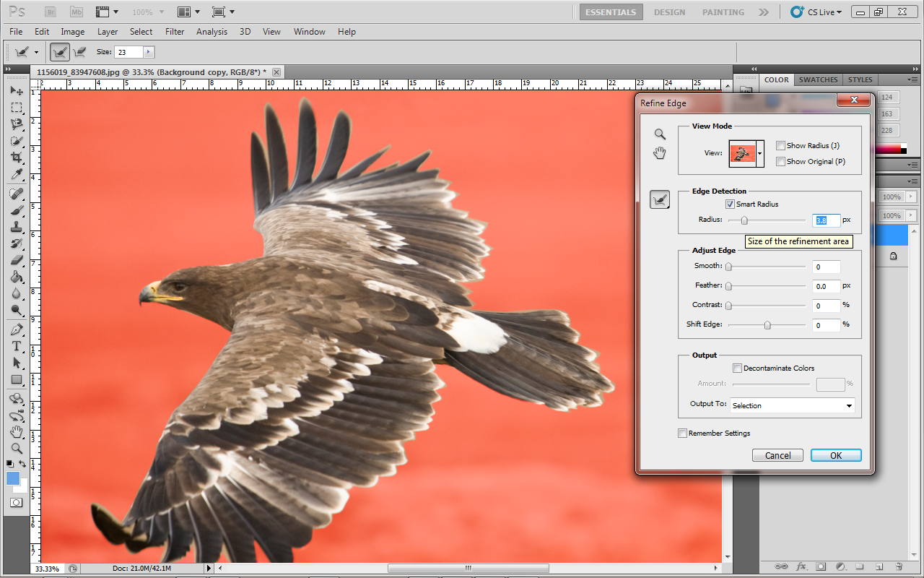Screen dimensions: 924x578
Task: Enable the Show Original (P) checkbox
Action: coord(780,162)
